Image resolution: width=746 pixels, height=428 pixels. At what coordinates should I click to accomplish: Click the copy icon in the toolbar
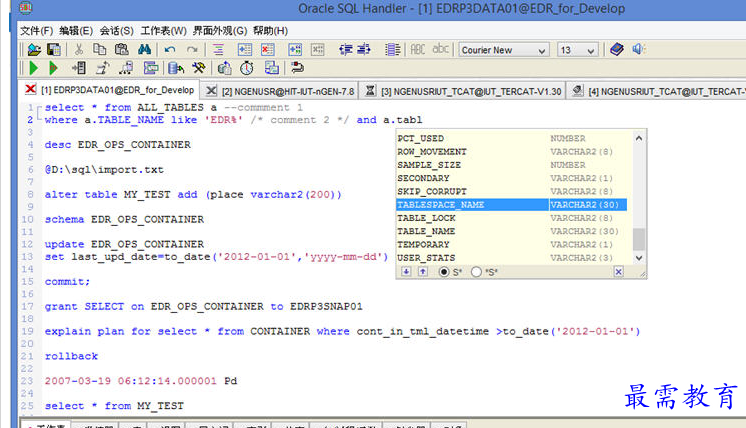point(99,49)
